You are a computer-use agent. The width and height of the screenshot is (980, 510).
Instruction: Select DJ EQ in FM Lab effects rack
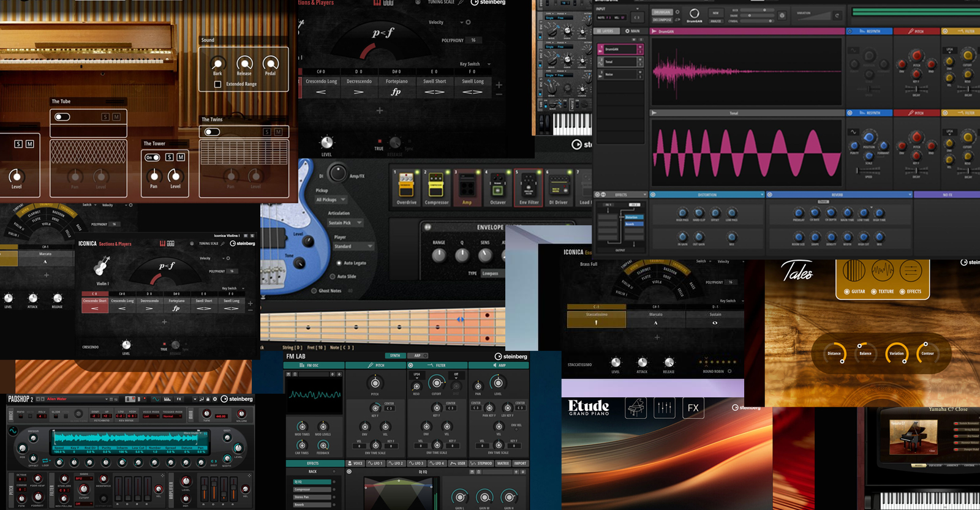(x=312, y=482)
